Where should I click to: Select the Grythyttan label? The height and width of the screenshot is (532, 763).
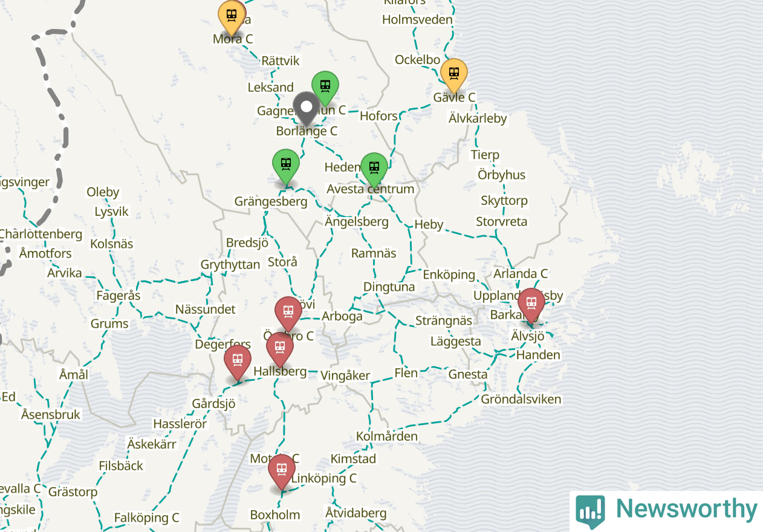tap(230, 264)
